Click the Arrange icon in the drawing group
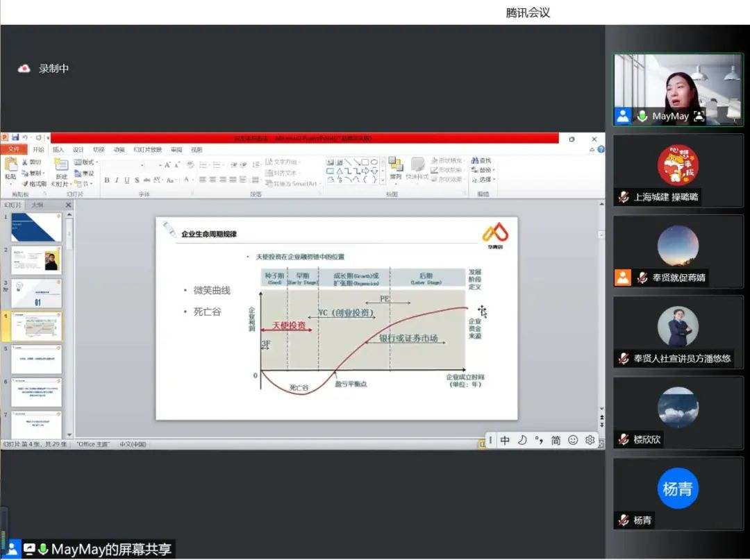The width and height of the screenshot is (750, 560). click(x=396, y=165)
